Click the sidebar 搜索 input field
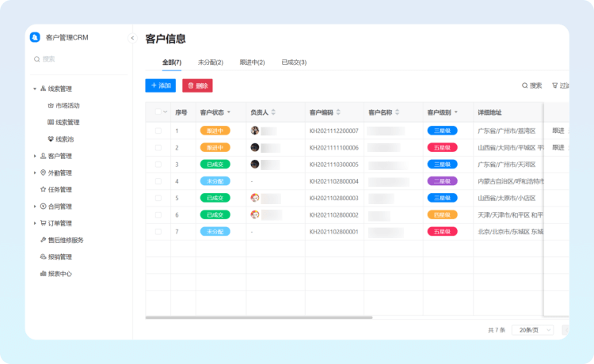594x364 pixels. (79, 59)
